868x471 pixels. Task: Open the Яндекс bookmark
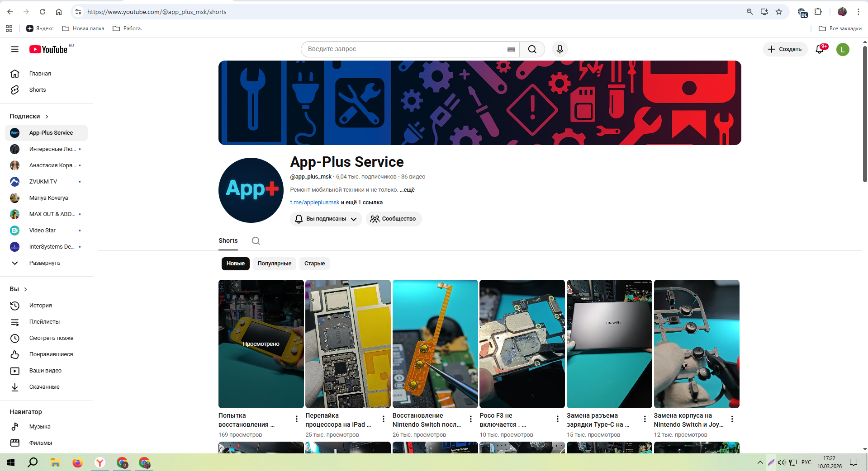40,28
